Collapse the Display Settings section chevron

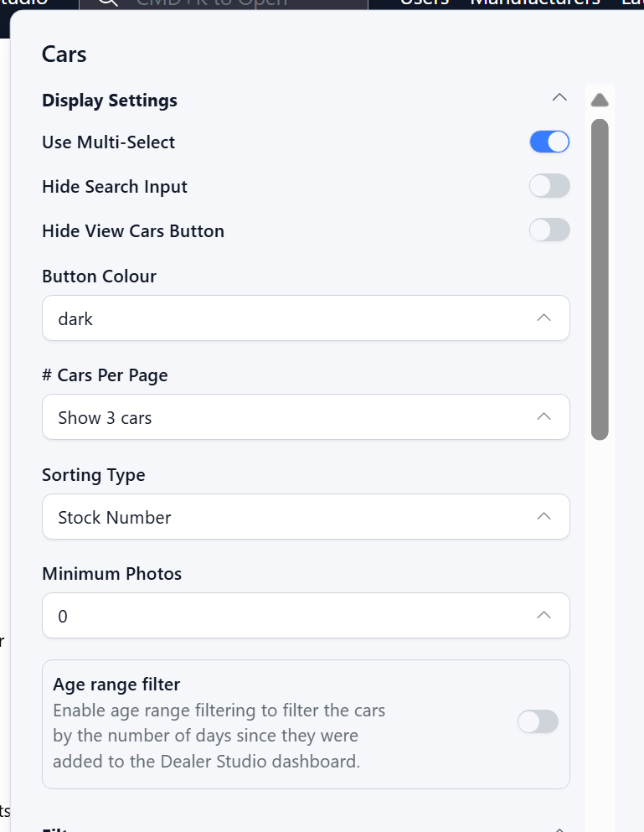tap(559, 98)
